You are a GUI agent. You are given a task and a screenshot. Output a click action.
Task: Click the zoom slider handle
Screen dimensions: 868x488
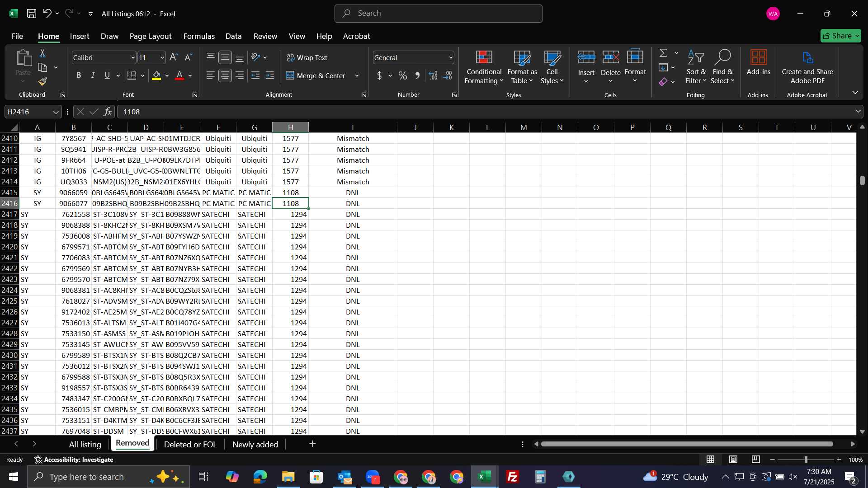click(806, 460)
